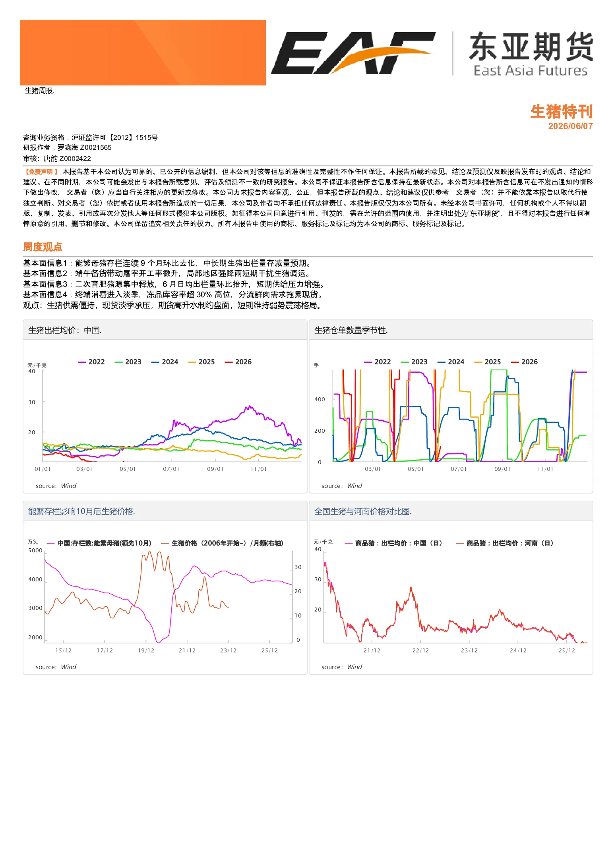Click the report date 2026/06/07
This screenshot has height=863, width=616.
point(570,126)
